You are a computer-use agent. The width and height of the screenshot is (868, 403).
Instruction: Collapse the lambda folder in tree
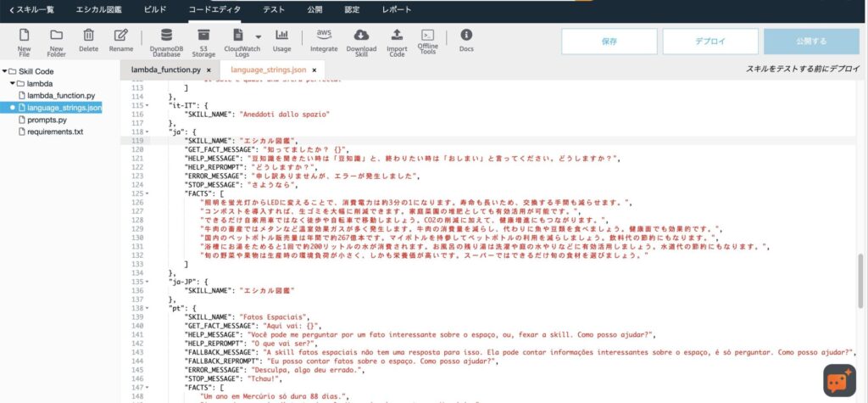tap(13, 84)
